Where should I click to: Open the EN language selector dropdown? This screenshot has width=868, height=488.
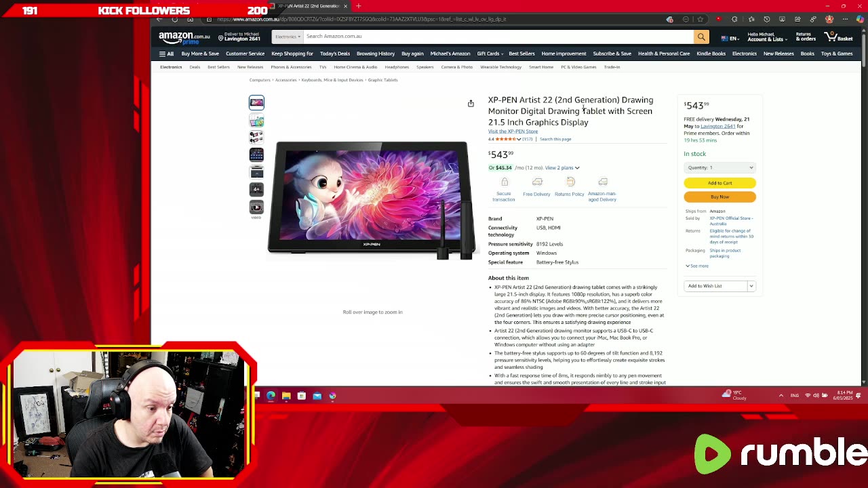[x=731, y=39]
